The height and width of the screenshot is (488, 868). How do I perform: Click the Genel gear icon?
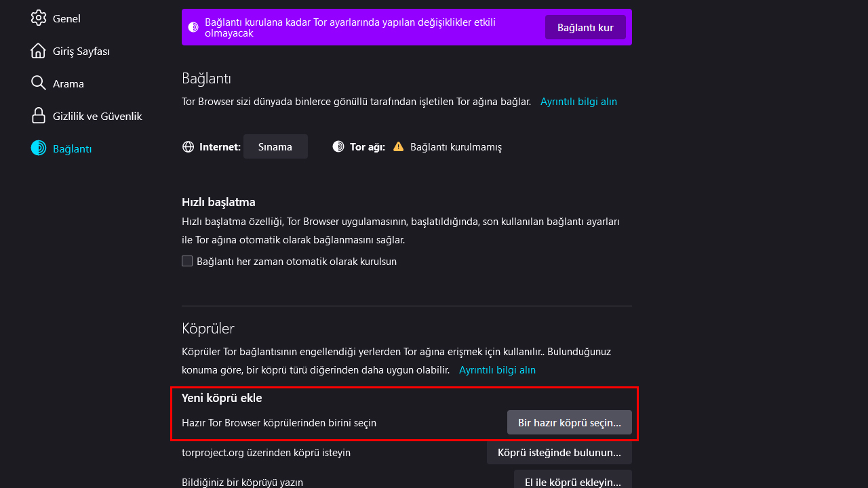39,18
